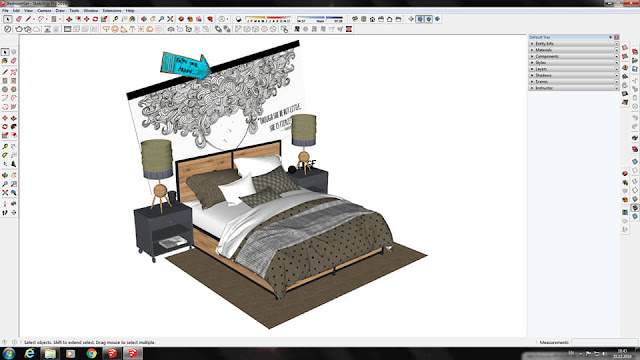Close the Materials panel
This screenshot has width=640, height=360.
pyautogui.click(x=617, y=50)
